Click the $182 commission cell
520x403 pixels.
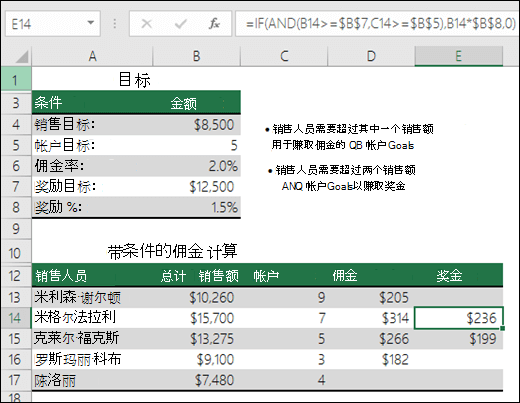(x=371, y=359)
